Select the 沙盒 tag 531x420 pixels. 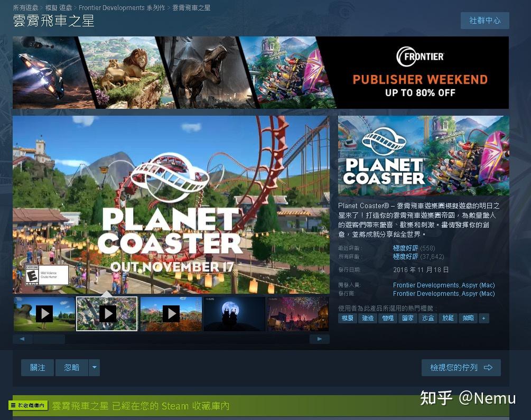click(428, 318)
